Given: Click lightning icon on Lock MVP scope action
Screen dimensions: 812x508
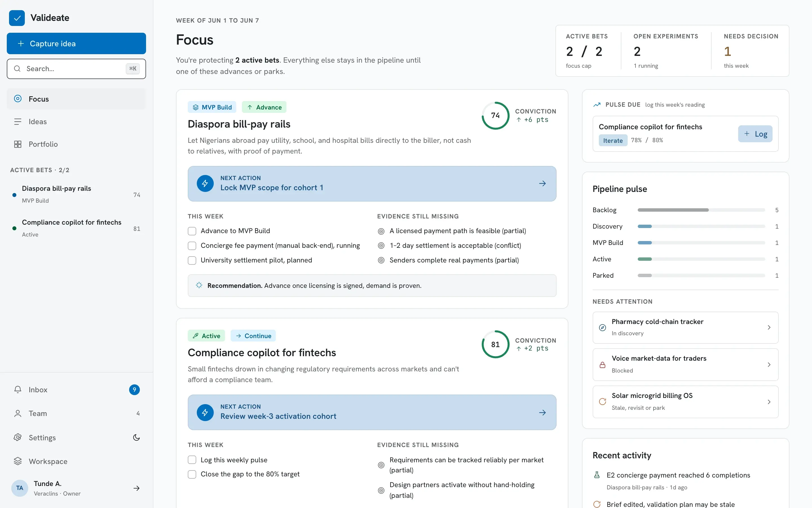Looking at the screenshot, I should click(x=205, y=183).
